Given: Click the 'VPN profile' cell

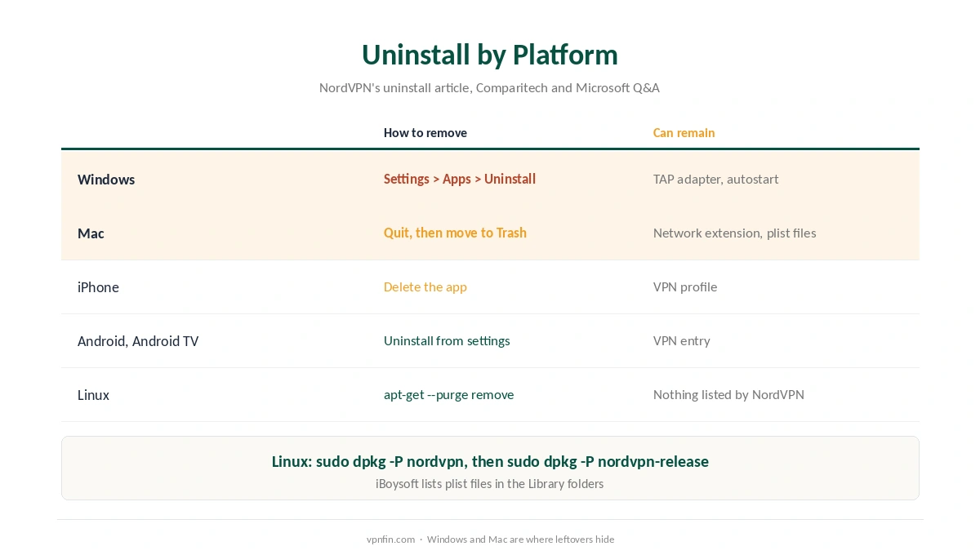Looking at the screenshot, I should pyautogui.click(x=685, y=287).
